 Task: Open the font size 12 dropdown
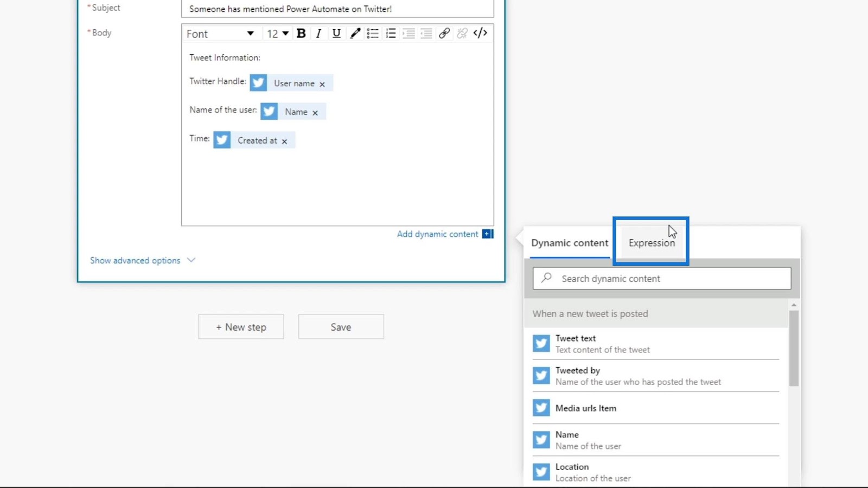(277, 34)
